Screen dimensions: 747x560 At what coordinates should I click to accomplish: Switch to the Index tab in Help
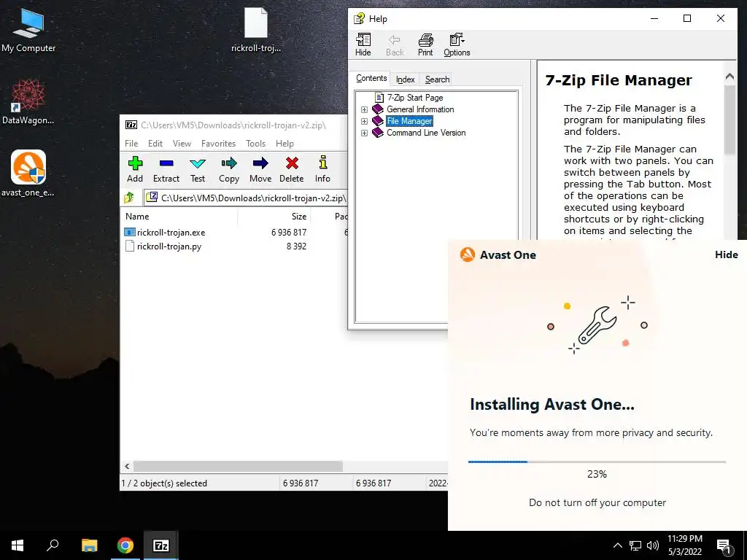405,79
